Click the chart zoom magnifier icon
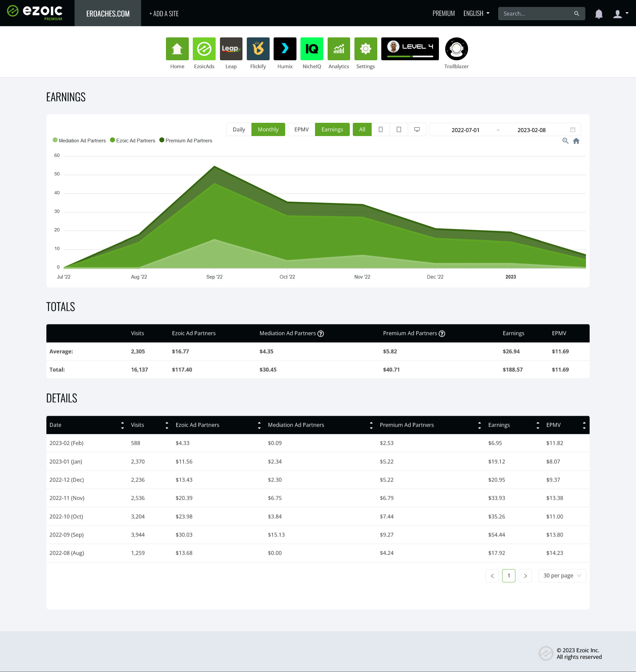Viewport: 636px width, 672px height. 565,141
